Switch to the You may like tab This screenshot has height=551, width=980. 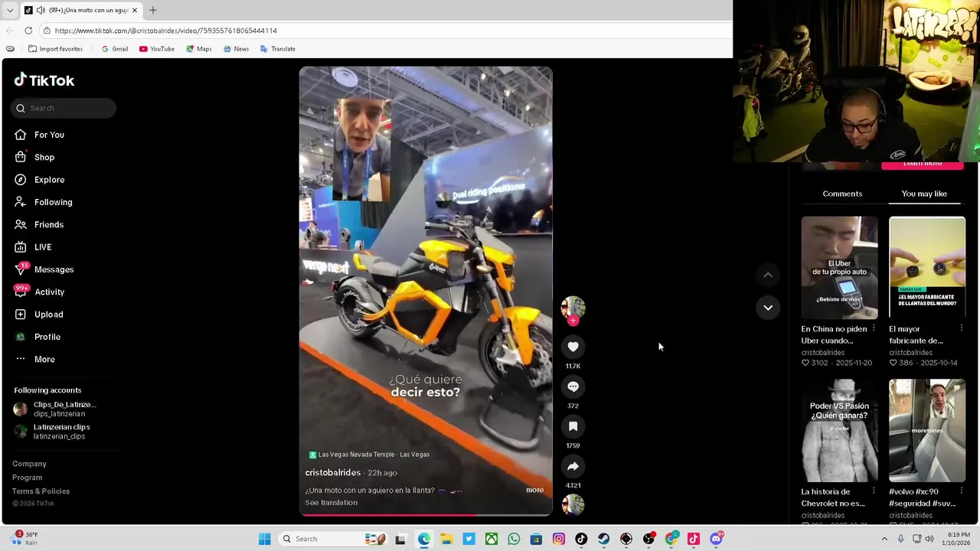tap(924, 194)
